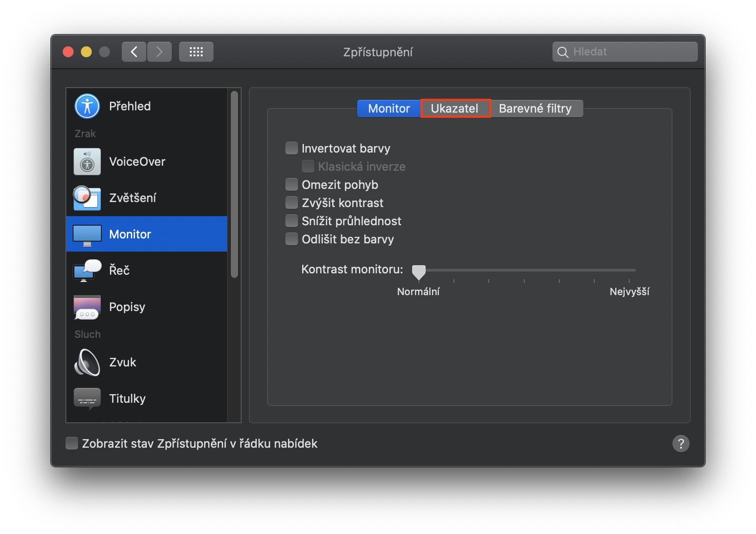This screenshot has height=534, width=756.
Task: Open the Přehled accessibility icon
Action: tap(87, 106)
